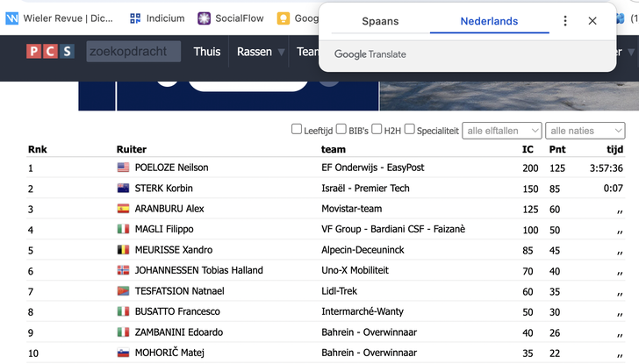Open rider ARANBURU Alex's profile link
Image resolution: width=639 pixels, height=364 pixels.
point(169,209)
